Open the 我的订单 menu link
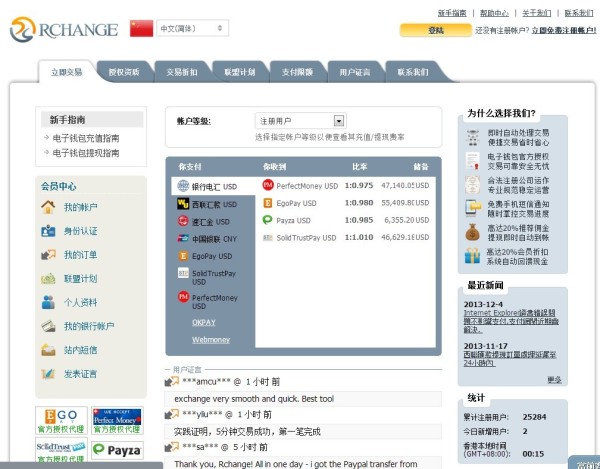This screenshot has height=469, width=600. click(x=80, y=255)
